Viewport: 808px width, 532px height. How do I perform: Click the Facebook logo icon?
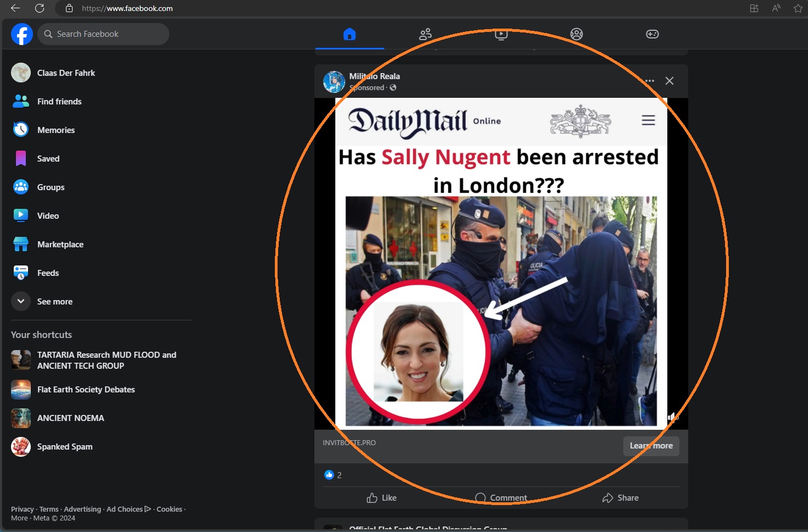click(x=22, y=34)
